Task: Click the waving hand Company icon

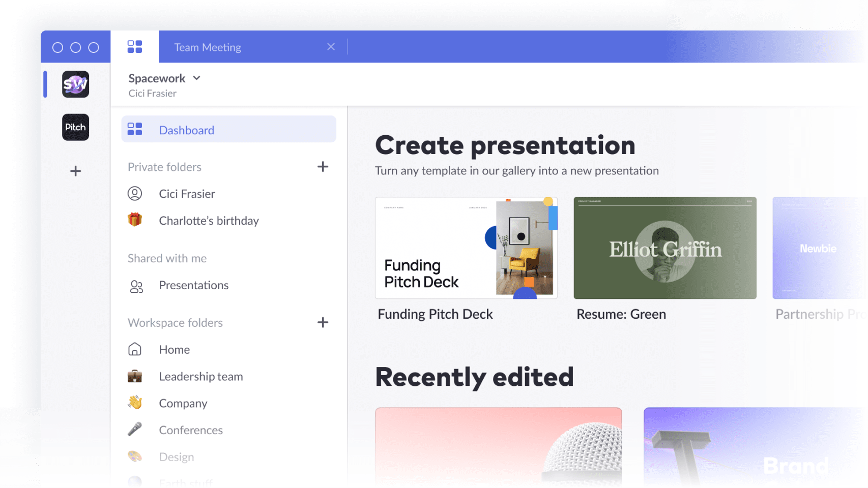Action: (135, 403)
